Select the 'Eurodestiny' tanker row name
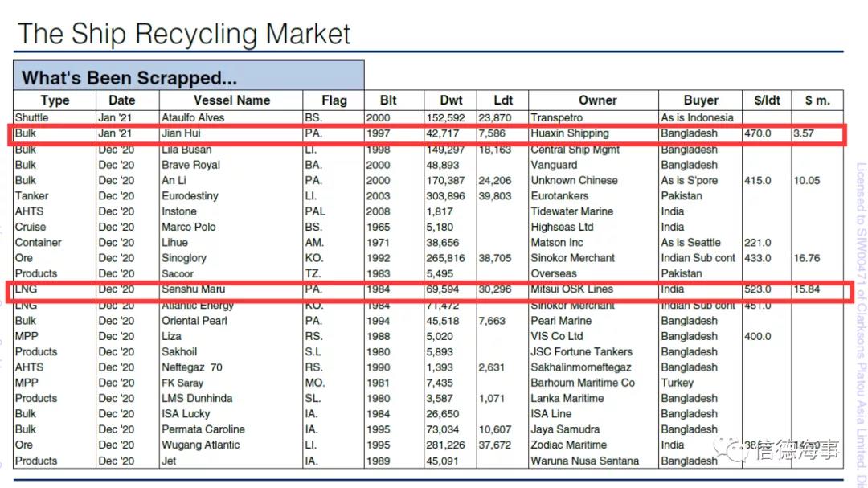The image size is (868, 488). pyautogui.click(x=190, y=195)
